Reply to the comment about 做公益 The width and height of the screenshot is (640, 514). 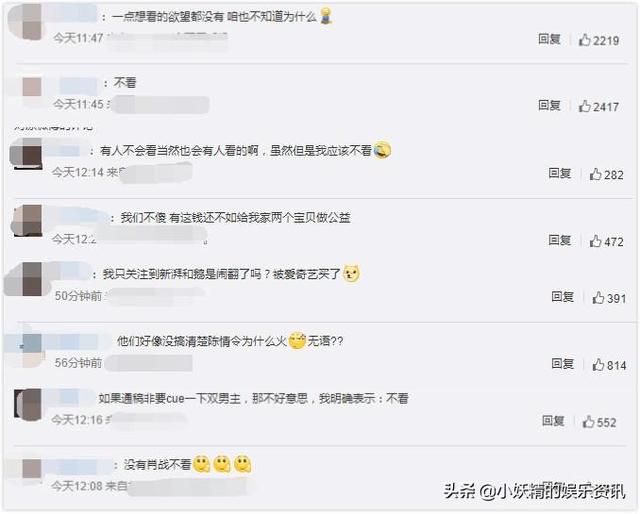point(560,240)
